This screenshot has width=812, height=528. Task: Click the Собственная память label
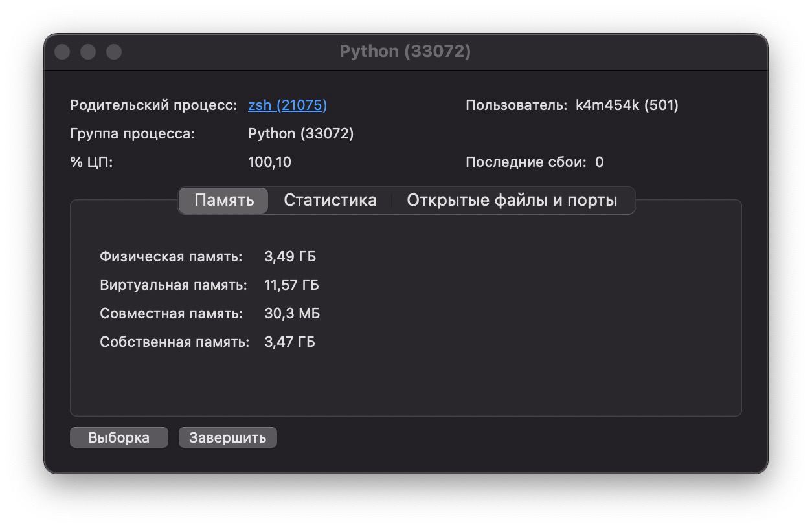coord(175,342)
